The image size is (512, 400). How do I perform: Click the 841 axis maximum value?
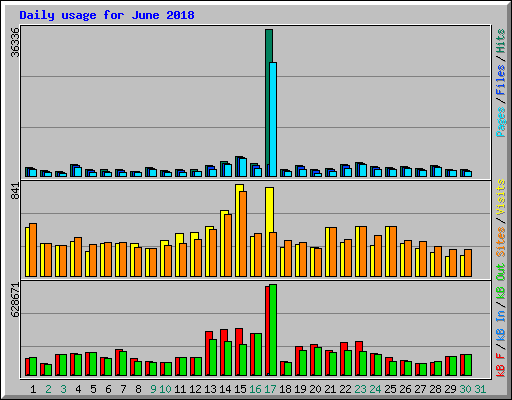15,191
